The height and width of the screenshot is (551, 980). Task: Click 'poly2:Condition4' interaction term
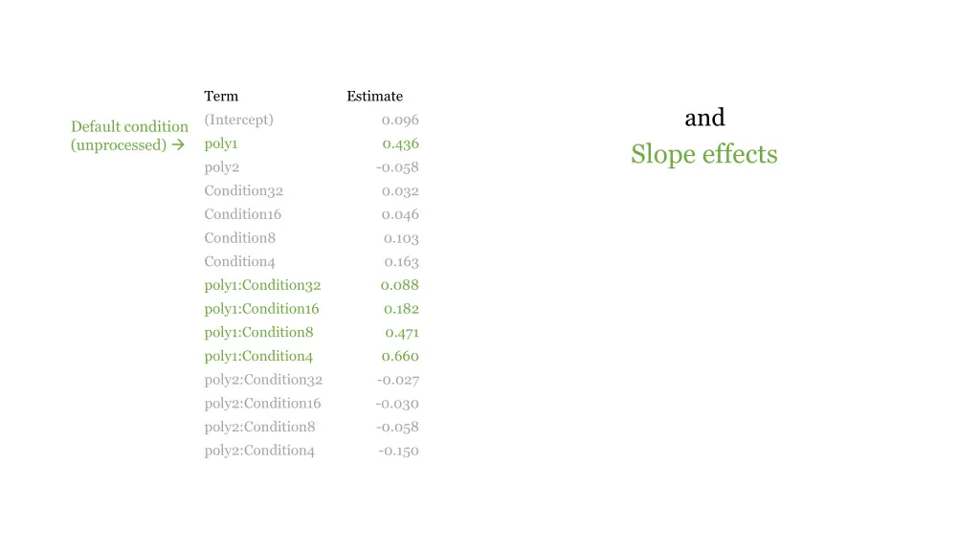click(260, 452)
